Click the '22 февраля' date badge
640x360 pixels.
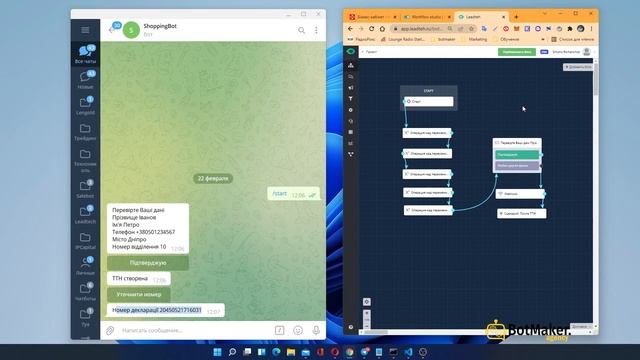(x=213, y=178)
